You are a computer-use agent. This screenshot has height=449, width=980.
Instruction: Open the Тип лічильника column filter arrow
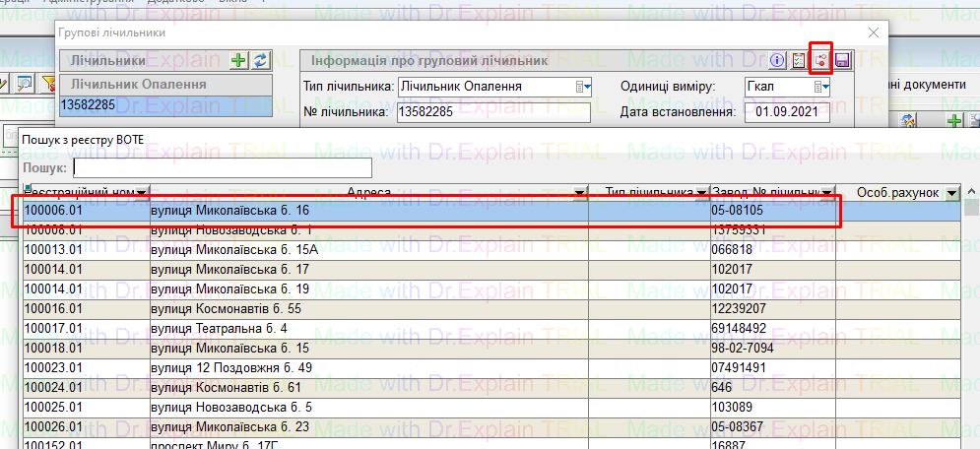pyautogui.click(x=701, y=193)
